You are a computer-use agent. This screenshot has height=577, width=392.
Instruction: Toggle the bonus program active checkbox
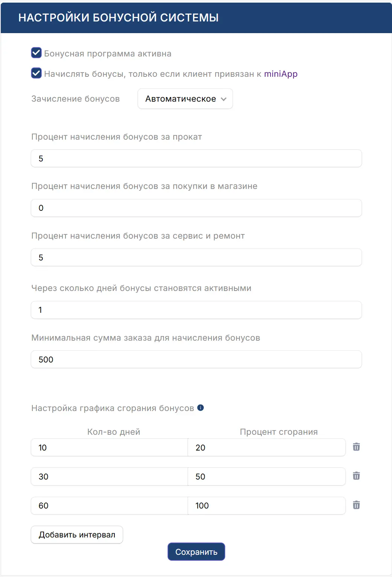point(36,53)
